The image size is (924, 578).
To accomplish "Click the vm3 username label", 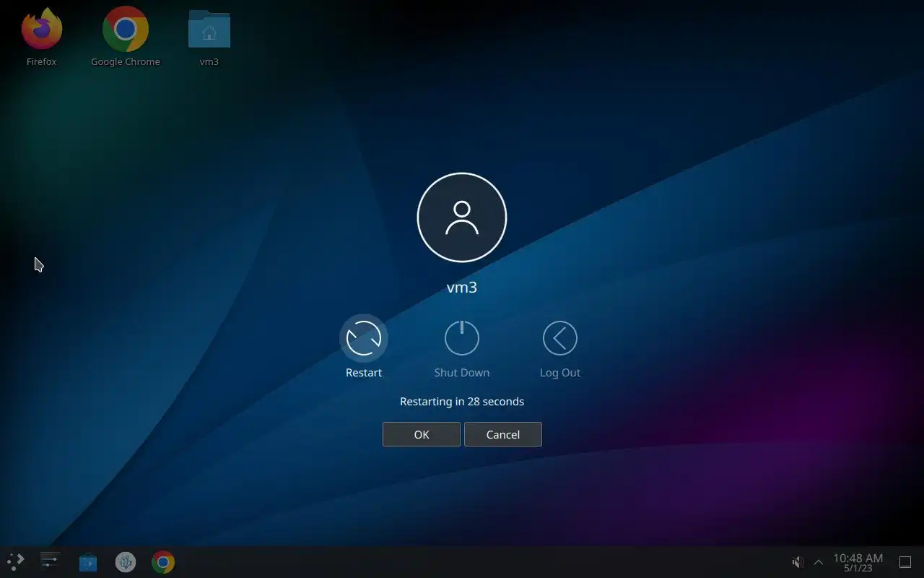I will pos(462,288).
